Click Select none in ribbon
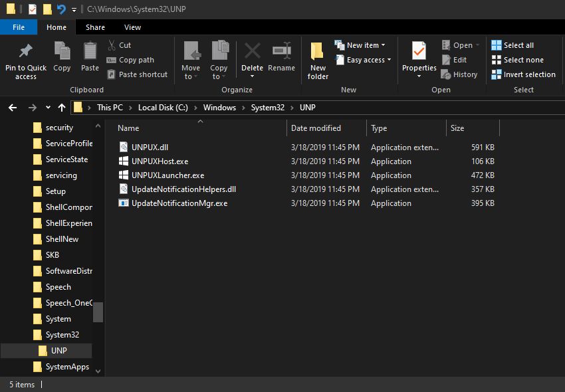This screenshot has width=565, height=392. point(517,60)
